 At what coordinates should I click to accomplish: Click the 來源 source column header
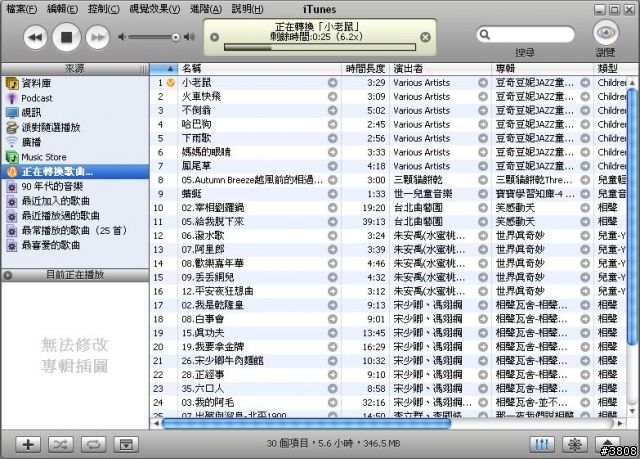(74, 69)
